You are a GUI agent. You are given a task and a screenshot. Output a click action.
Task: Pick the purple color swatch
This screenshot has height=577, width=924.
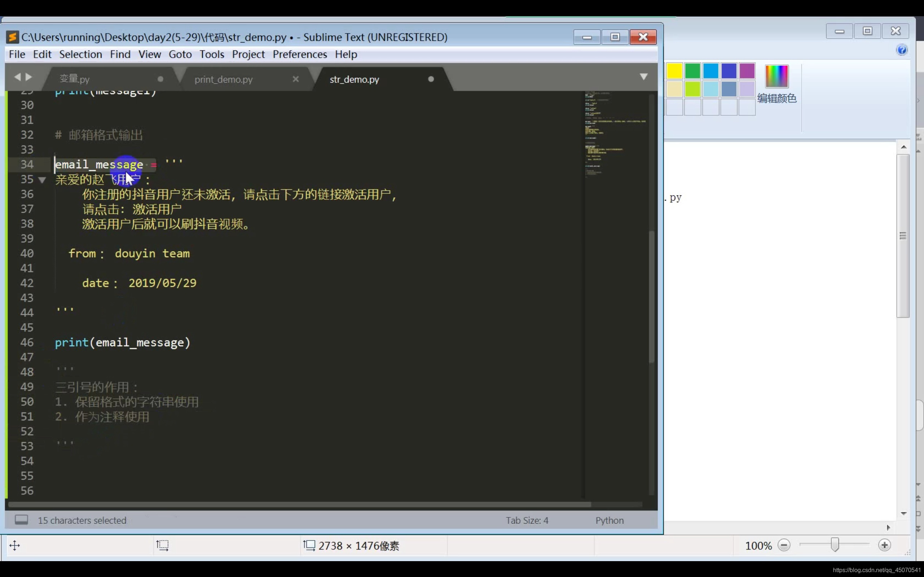[x=747, y=71]
